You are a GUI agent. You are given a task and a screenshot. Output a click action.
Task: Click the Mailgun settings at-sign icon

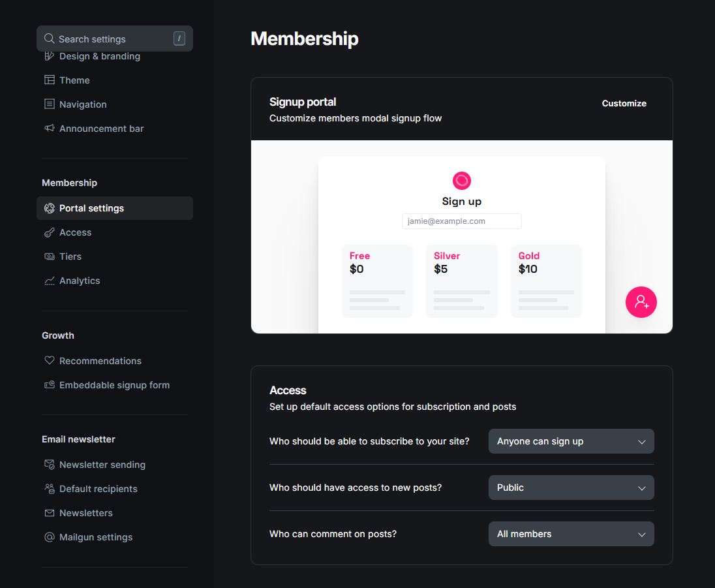pos(49,537)
